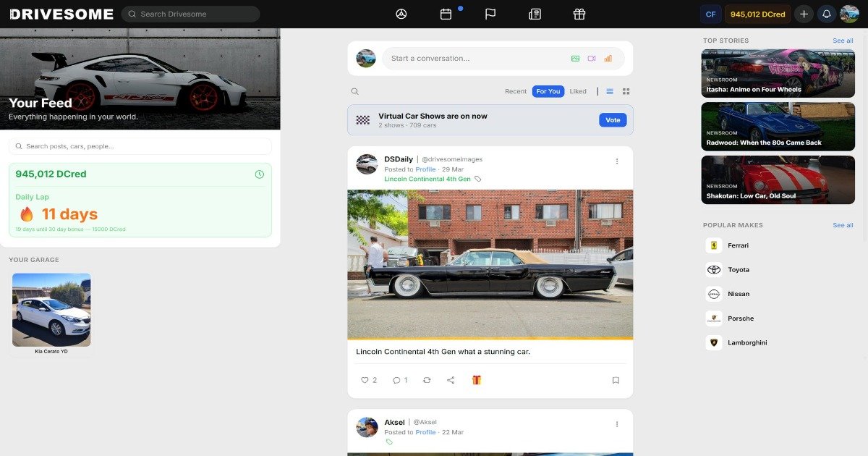Click Aksel's avatar
Viewport: 868px width, 456px height.
(367, 427)
